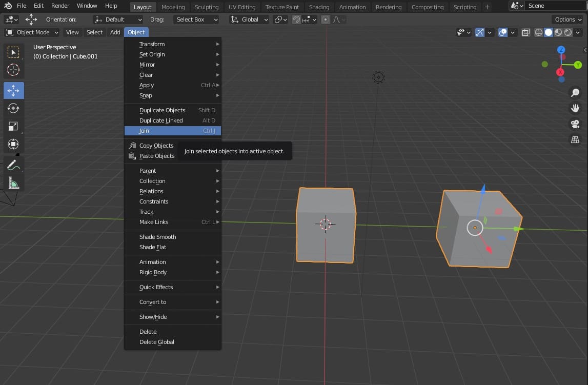
Task: Select the Annotate tool
Action: (x=13, y=165)
